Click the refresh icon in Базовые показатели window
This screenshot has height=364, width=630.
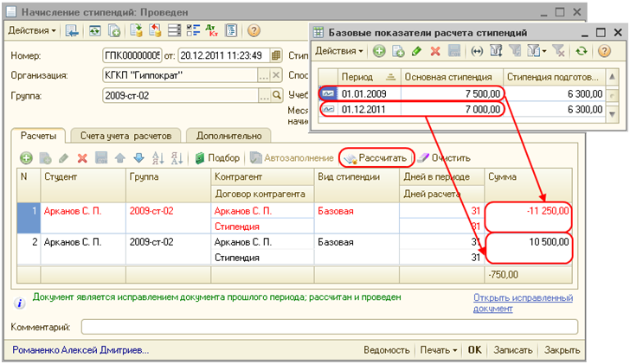click(581, 52)
